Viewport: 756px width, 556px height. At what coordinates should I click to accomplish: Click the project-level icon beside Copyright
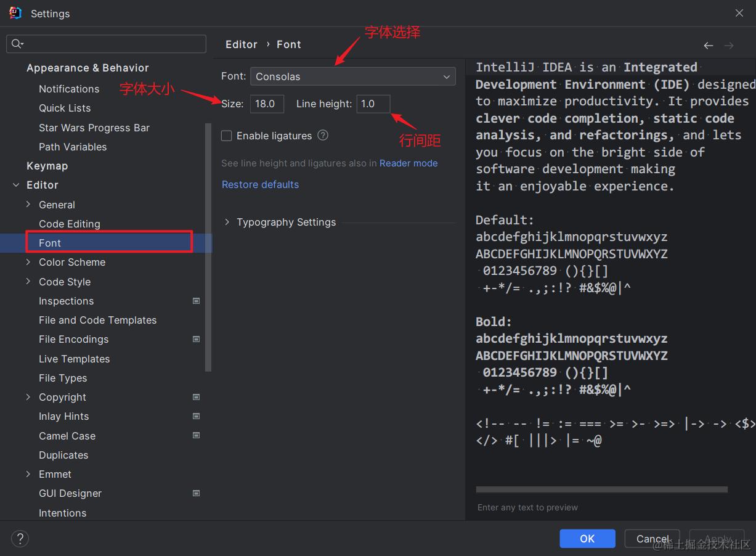pyautogui.click(x=197, y=397)
